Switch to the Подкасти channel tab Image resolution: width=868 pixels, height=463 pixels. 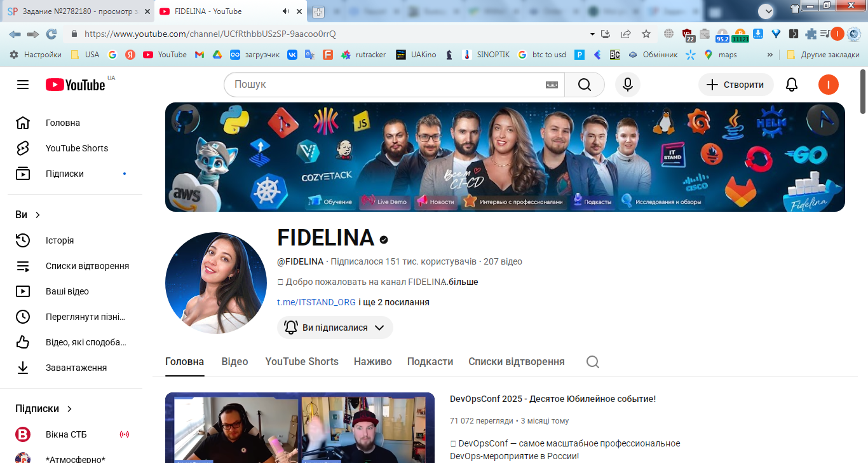tap(430, 362)
